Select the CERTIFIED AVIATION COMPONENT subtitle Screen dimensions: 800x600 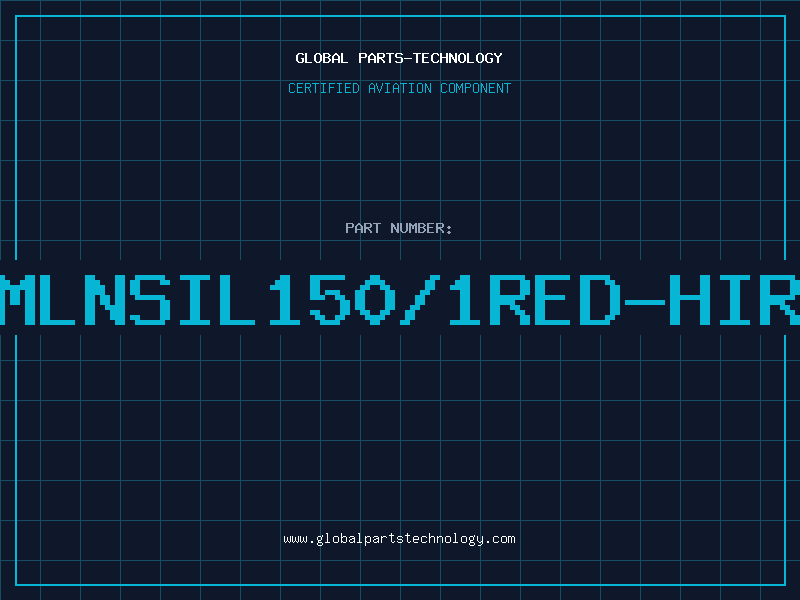tap(399, 88)
